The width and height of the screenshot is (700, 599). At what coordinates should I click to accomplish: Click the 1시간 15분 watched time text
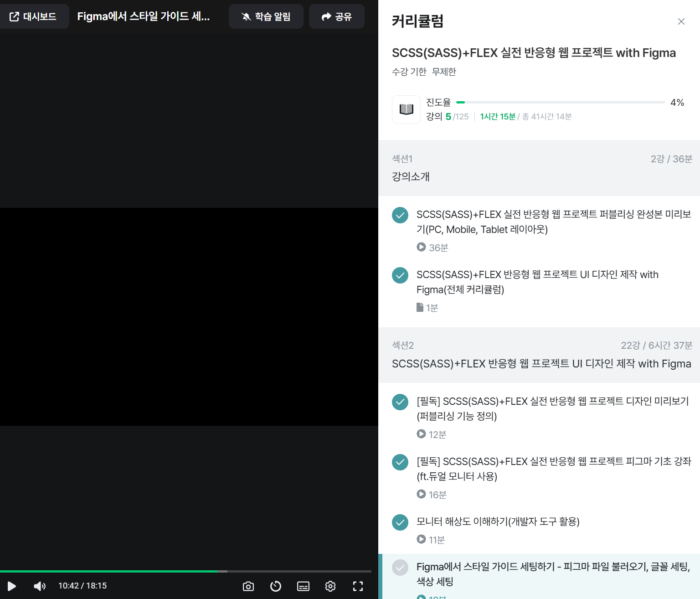tap(498, 117)
